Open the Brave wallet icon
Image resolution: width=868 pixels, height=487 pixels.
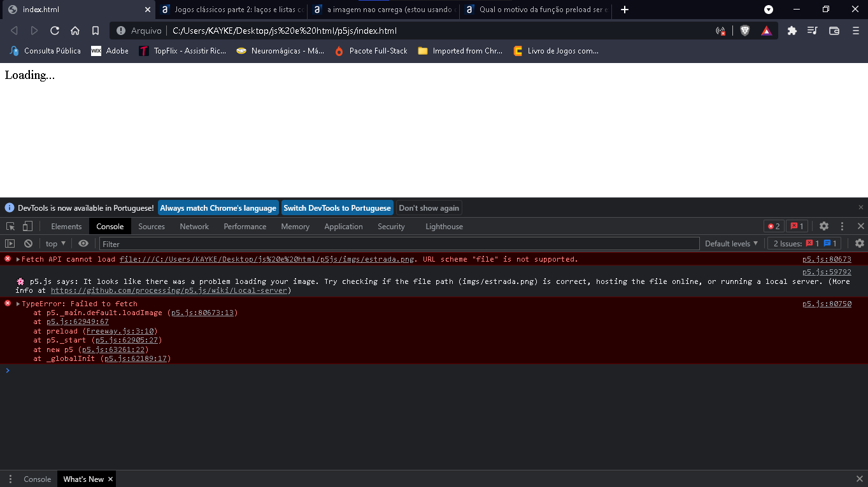tap(834, 31)
